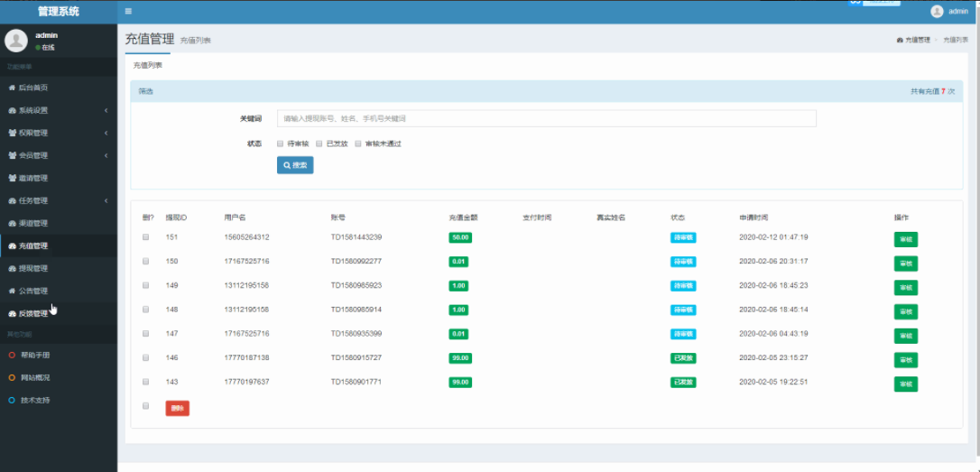Open 反馈管理 in the sidebar
This screenshot has width=980, height=472.
[x=32, y=313]
